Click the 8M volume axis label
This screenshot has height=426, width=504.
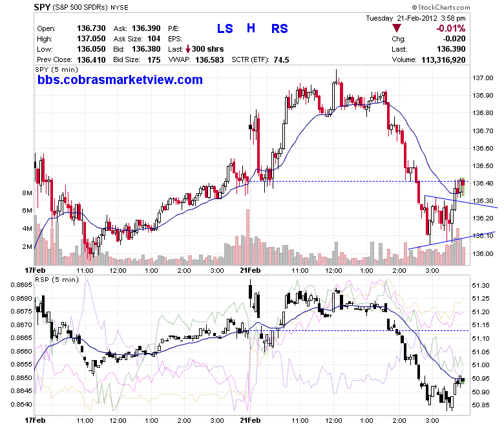pyautogui.click(x=27, y=193)
